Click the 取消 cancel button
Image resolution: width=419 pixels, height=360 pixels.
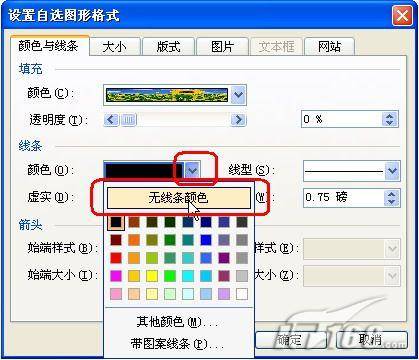tap(371, 340)
